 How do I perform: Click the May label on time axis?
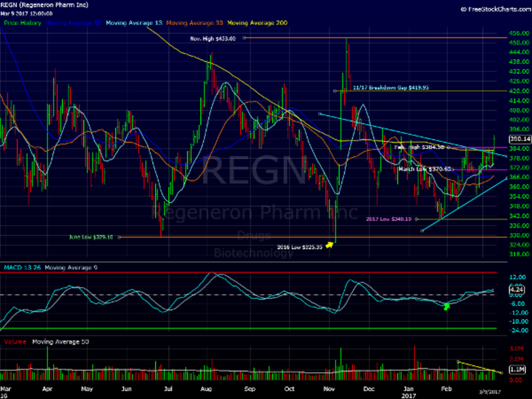pyautogui.click(x=87, y=389)
